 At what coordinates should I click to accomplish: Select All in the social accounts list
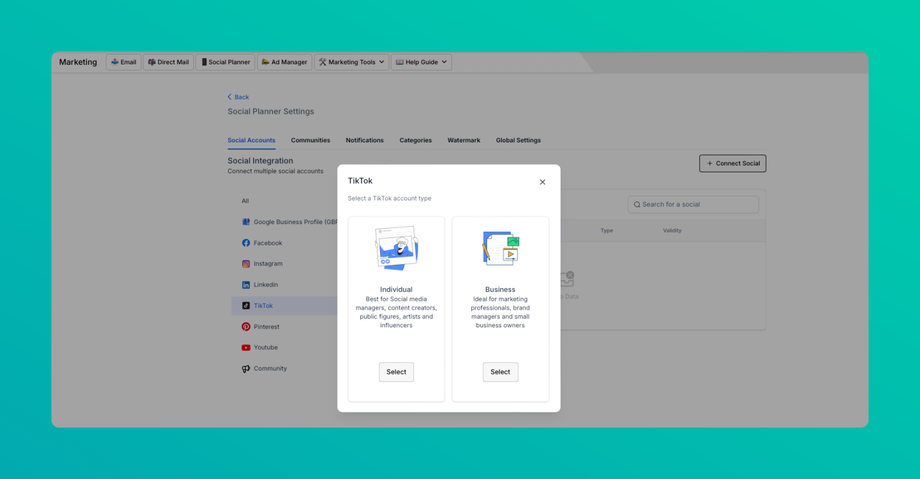pyautogui.click(x=245, y=201)
